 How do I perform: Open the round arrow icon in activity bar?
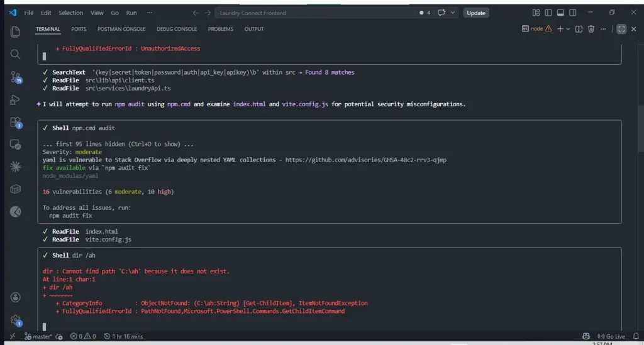pos(15,212)
